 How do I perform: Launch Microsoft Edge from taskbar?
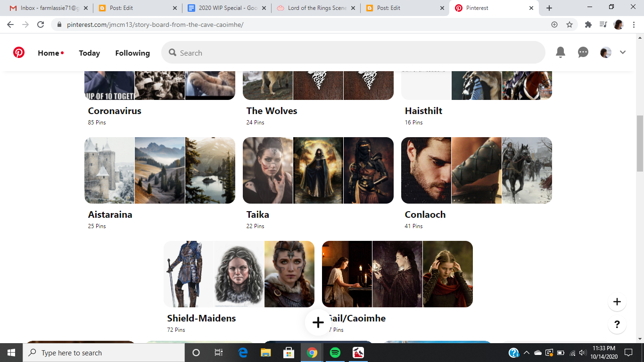point(243,353)
